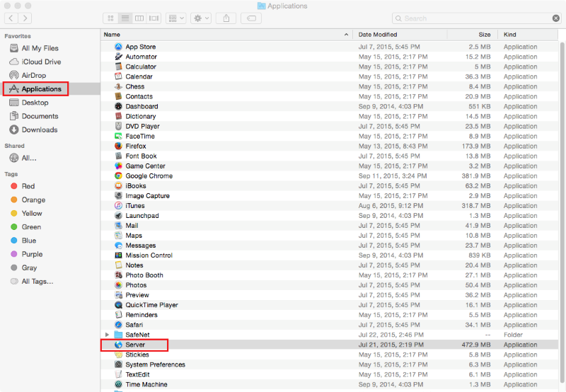Select the Chess app icon

tap(118, 86)
